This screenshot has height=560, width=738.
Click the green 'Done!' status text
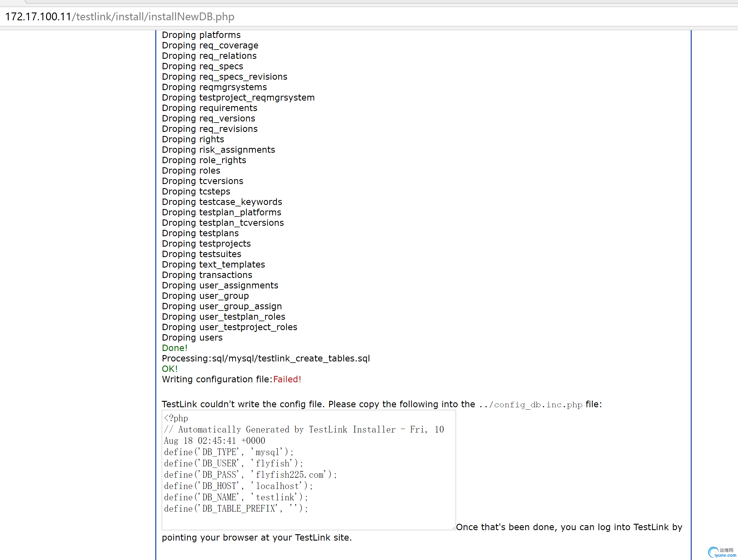pyautogui.click(x=174, y=348)
